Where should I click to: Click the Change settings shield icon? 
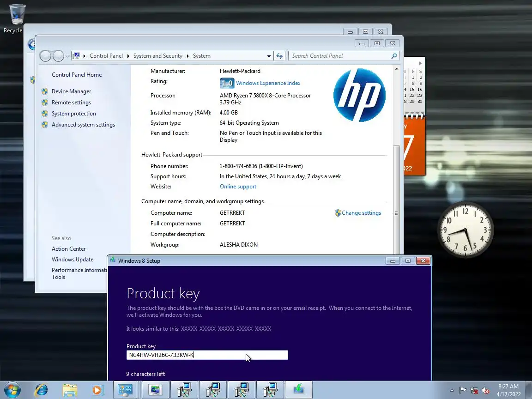pos(338,213)
